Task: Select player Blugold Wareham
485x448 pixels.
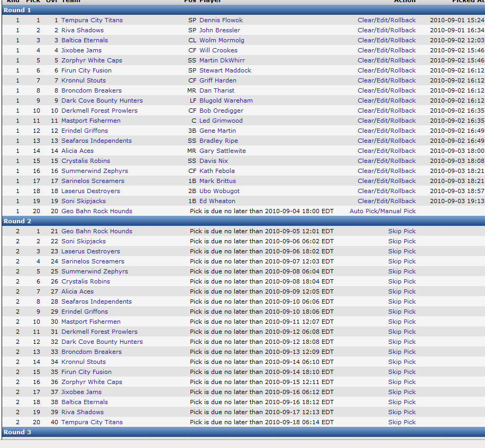Action: [226, 100]
